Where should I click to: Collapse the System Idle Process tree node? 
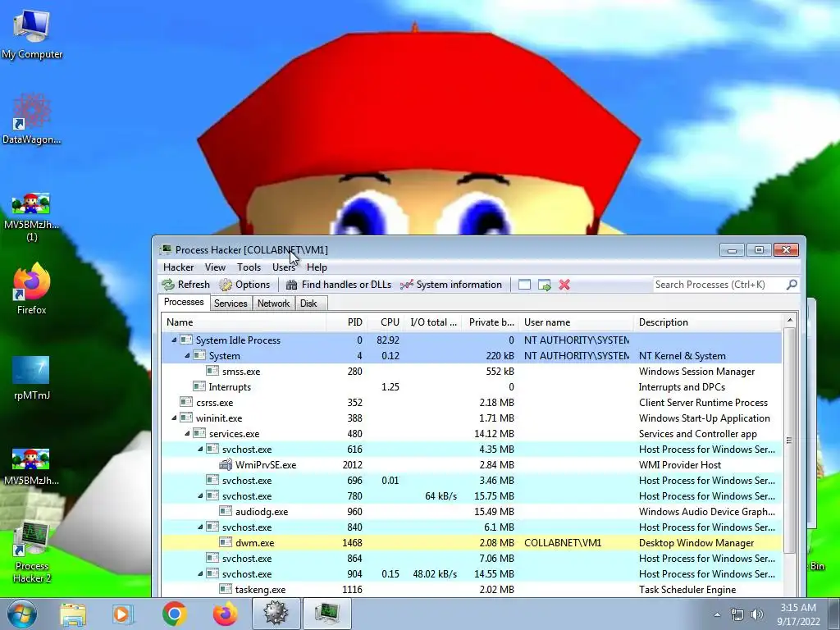tap(174, 340)
